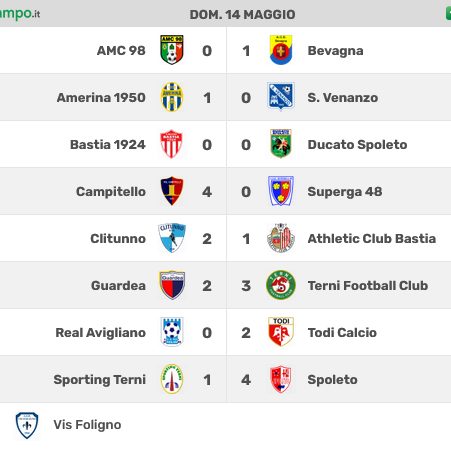This screenshot has height=449, width=451.
Task: Select the Vis Foligno team name
Action: (x=87, y=425)
